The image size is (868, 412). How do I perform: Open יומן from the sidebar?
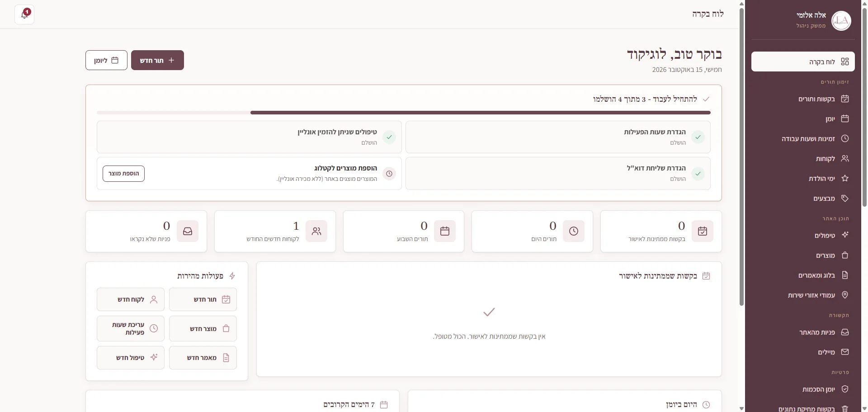coord(803,118)
